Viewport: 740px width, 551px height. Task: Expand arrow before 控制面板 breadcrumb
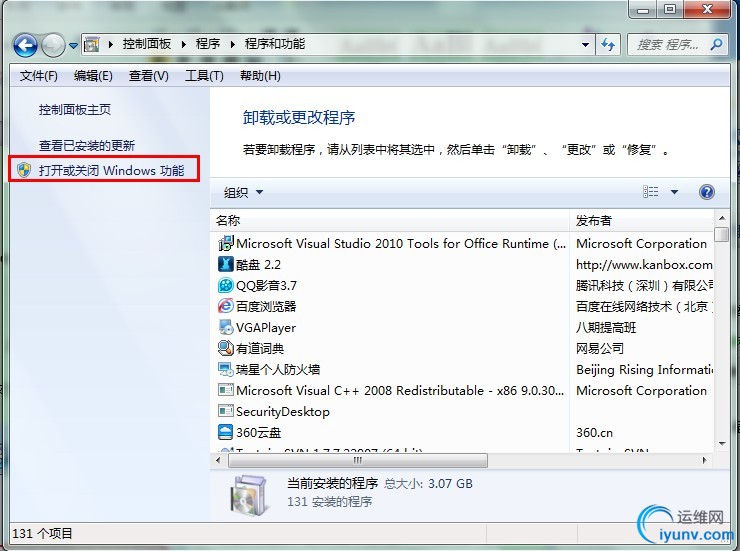[x=110, y=44]
